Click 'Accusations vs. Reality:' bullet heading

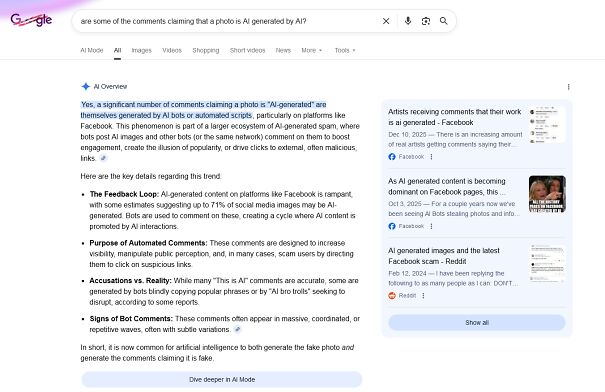coord(130,280)
